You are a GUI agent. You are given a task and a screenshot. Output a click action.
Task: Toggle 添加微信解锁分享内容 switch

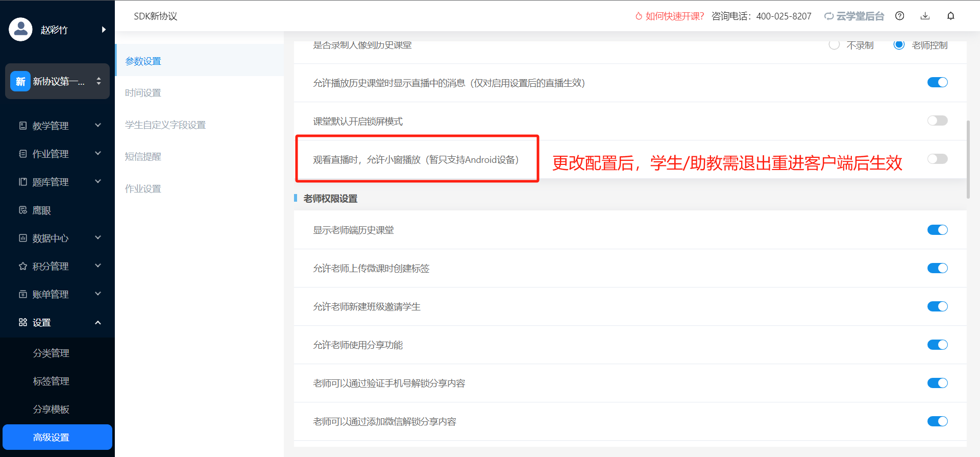tap(938, 421)
